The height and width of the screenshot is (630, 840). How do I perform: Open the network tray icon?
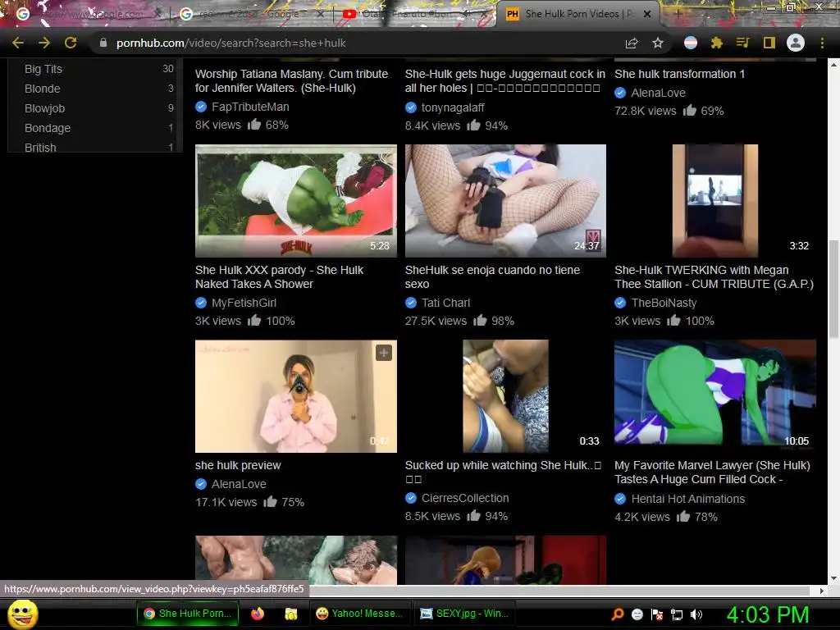point(677,614)
